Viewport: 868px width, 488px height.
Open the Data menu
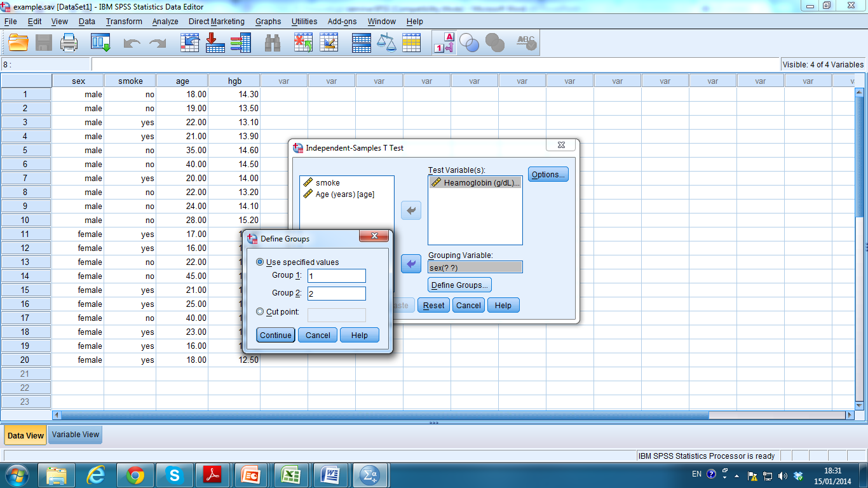[x=87, y=21]
